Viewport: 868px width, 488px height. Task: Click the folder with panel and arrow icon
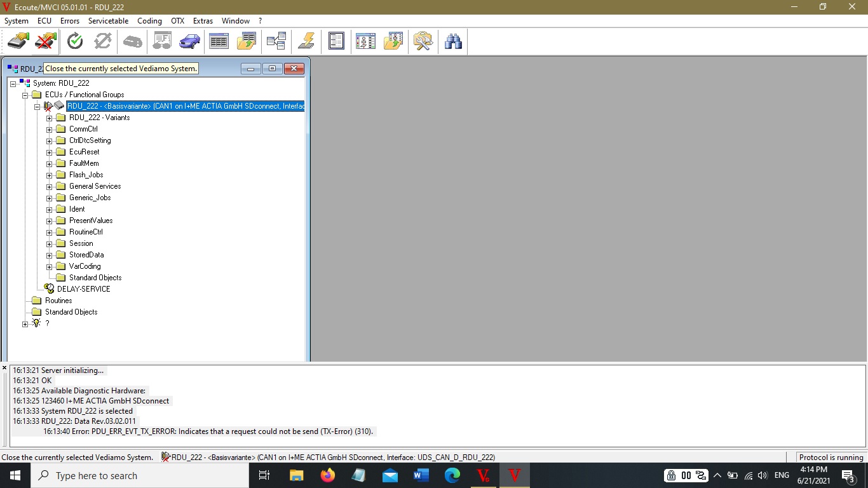click(x=393, y=42)
